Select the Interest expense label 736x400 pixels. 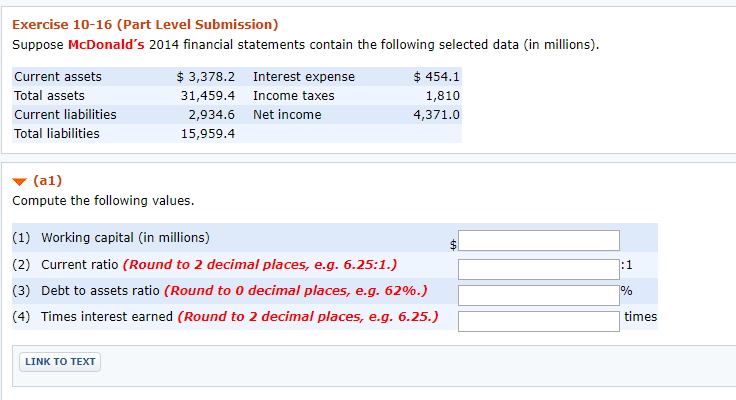(304, 77)
